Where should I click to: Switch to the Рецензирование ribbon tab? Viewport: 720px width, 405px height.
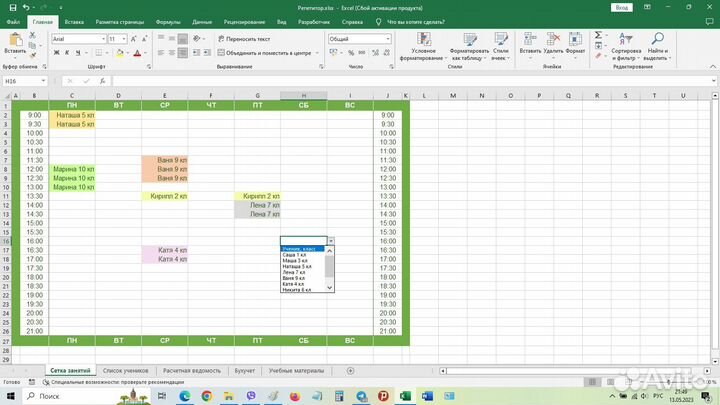click(x=244, y=22)
